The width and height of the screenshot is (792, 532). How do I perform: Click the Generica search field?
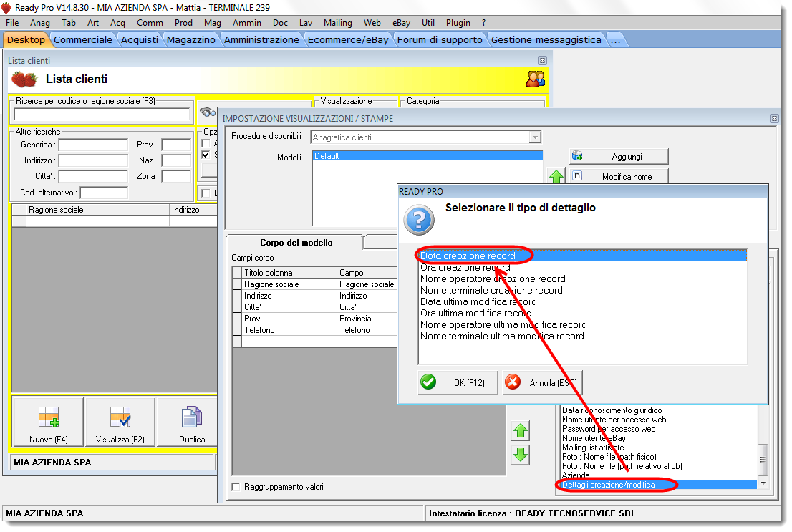point(93,145)
